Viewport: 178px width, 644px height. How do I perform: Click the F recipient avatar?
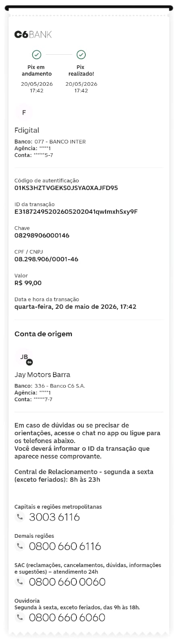[24, 113]
